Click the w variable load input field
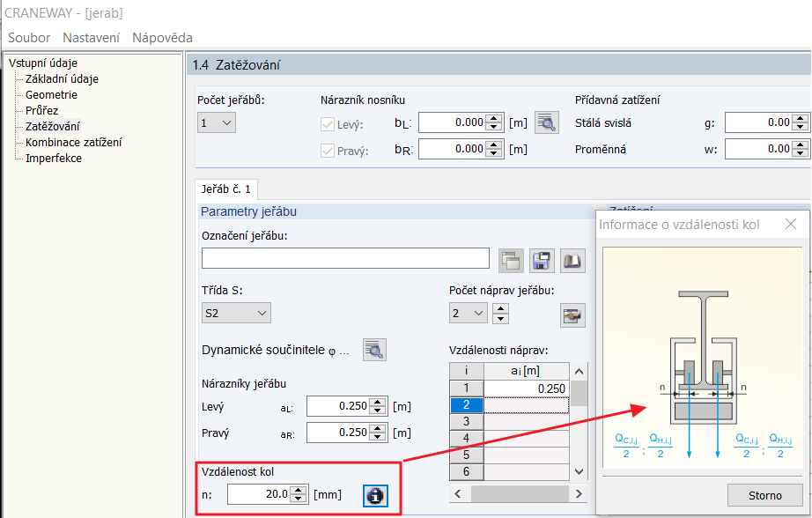The height and width of the screenshot is (518, 812). click(x=758, y=149)
